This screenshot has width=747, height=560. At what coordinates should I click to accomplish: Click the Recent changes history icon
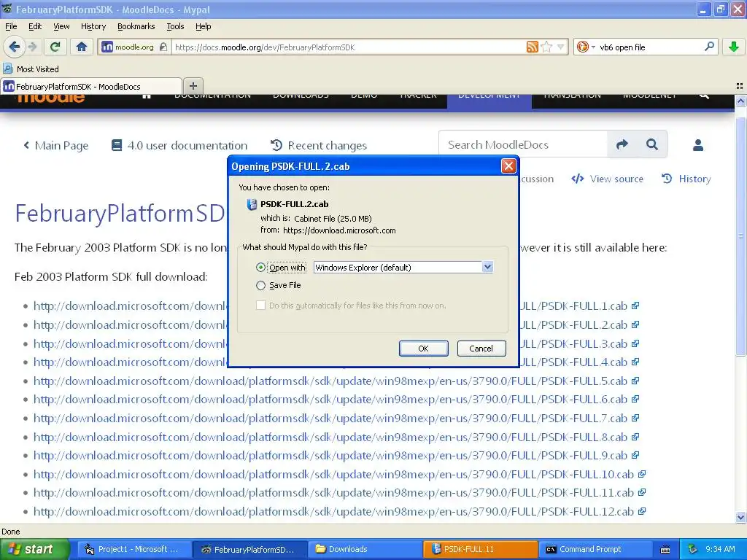click(276, 145)
